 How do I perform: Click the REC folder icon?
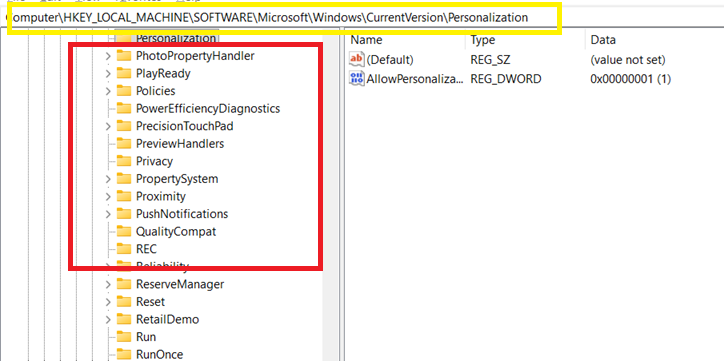(124, 249)
